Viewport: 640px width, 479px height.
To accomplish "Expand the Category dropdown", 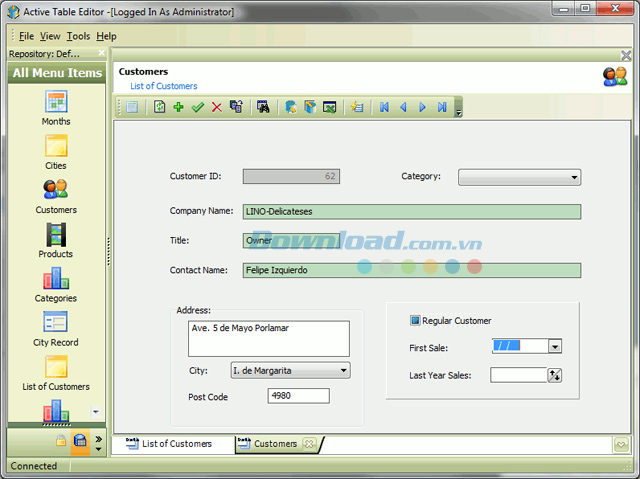I will tap(574, 177).
